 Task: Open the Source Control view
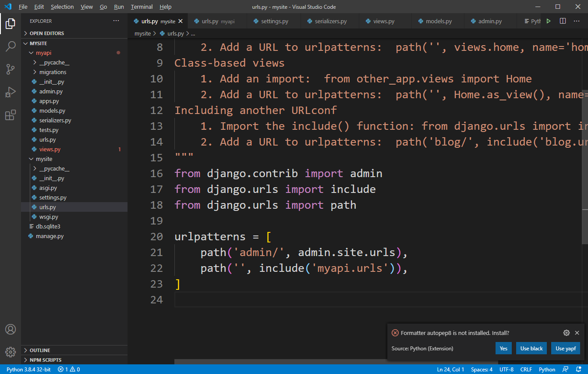click(11, 69)
